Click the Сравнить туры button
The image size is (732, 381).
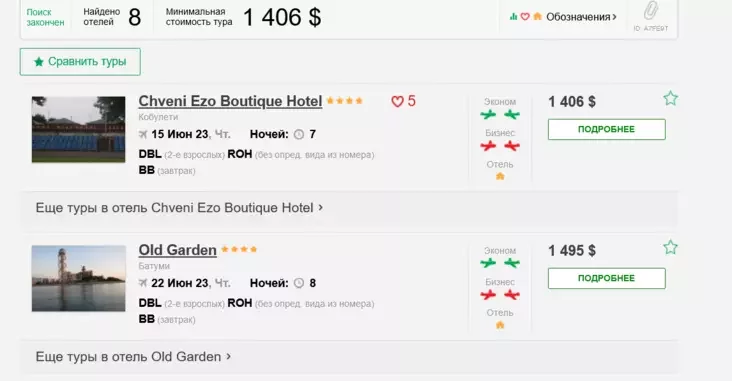80,62
